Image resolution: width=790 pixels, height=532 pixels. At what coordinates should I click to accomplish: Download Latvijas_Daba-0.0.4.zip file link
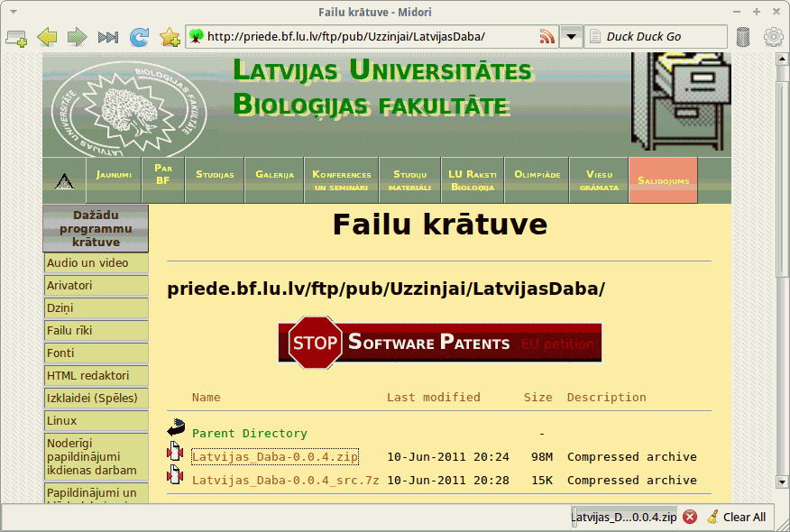click(275, 457)
